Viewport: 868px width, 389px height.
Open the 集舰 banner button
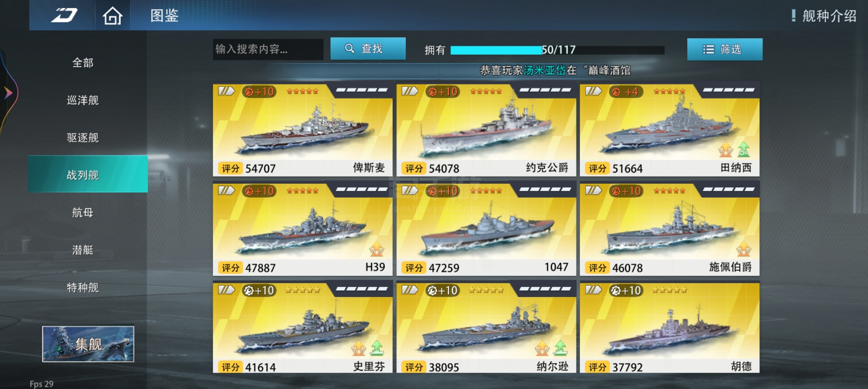tap(88, 344)
